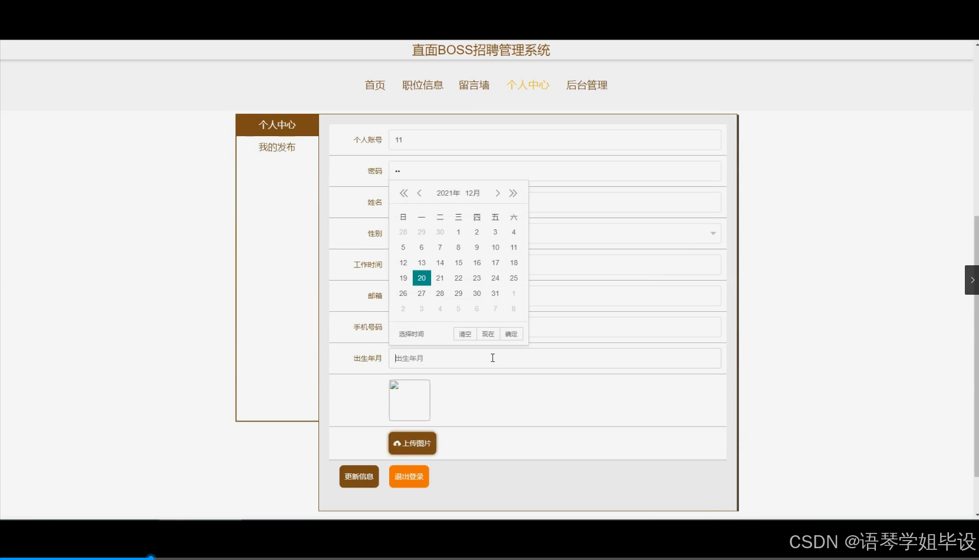Jump to next year with double-right chevron
Viewport: 979px width, 560px height.
click(513, 193)
